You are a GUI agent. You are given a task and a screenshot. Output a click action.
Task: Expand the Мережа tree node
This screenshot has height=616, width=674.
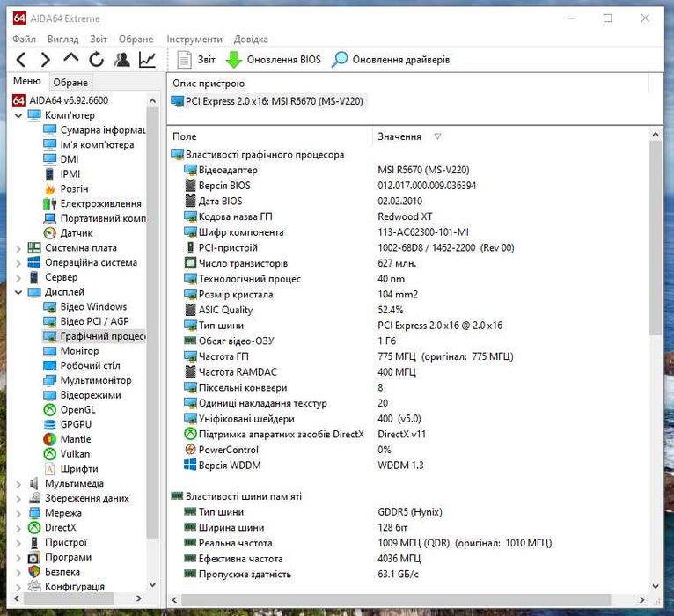coord(18,513)
